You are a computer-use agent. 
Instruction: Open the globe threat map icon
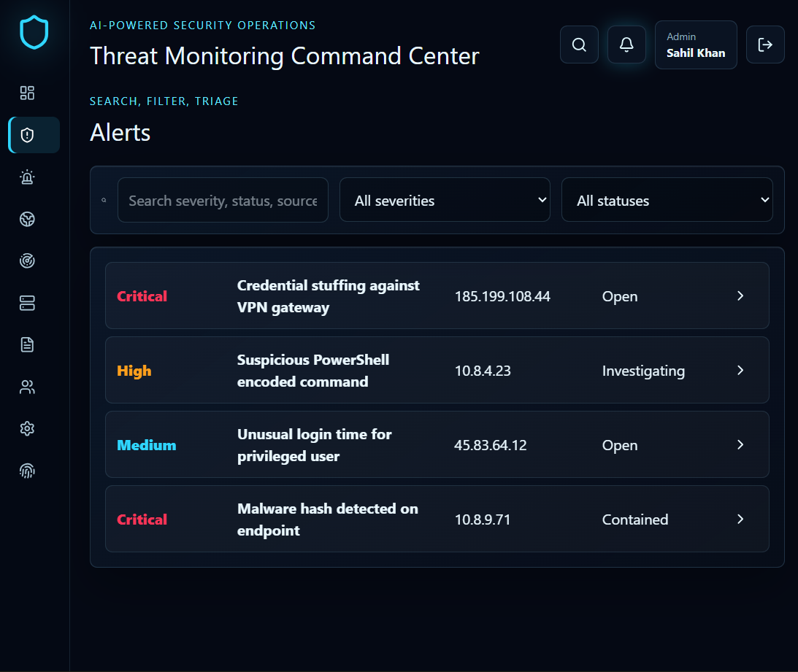(x=27, y=219)
